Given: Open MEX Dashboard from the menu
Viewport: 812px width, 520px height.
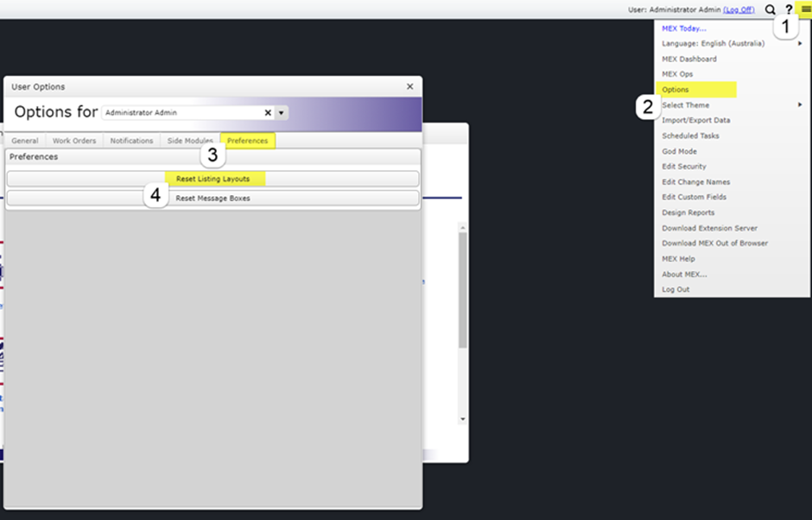Looking at the screenshot, I should (x=689, y=59).
